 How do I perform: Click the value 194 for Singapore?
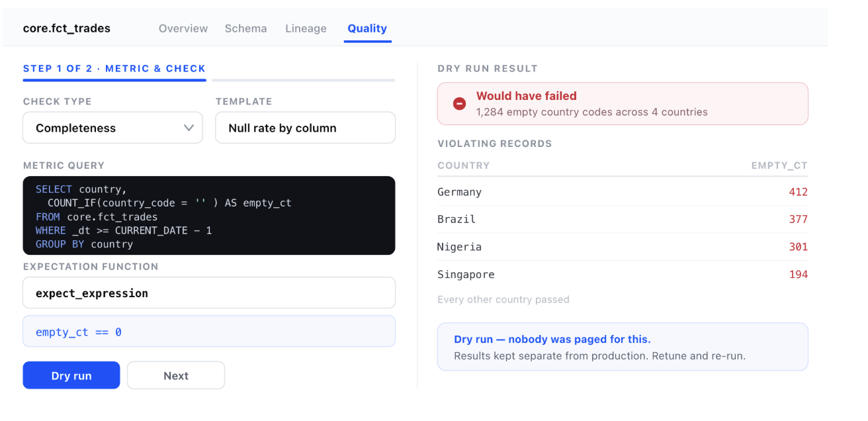(x=799, y=274)
